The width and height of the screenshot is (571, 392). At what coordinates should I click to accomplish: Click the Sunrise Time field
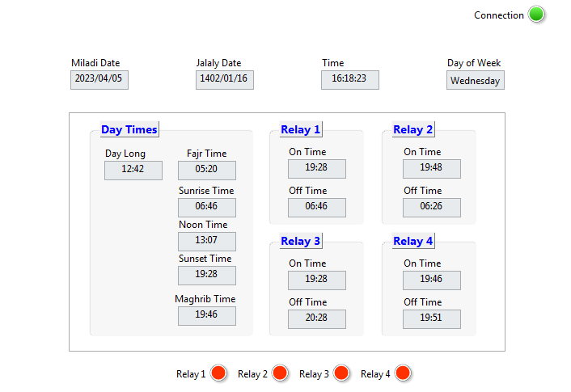(207, 208)
